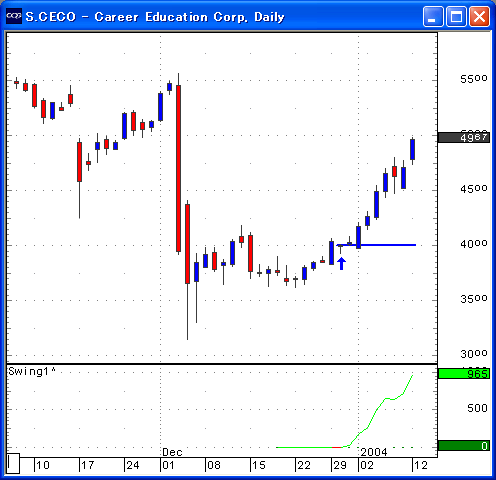Click the Dec month label
Image resolution: width=496 pixels, height=480 pixels.
(172, 452)
